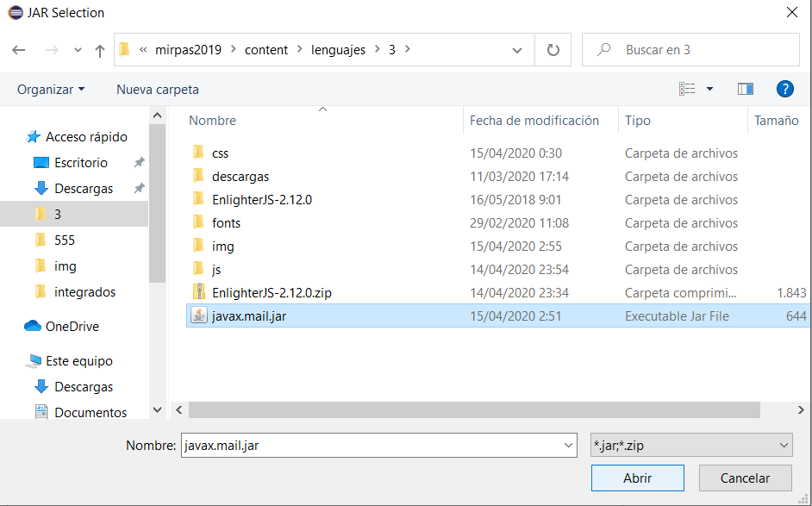
Task: Open Descargas under Este equipo
Action: point(84,387)
